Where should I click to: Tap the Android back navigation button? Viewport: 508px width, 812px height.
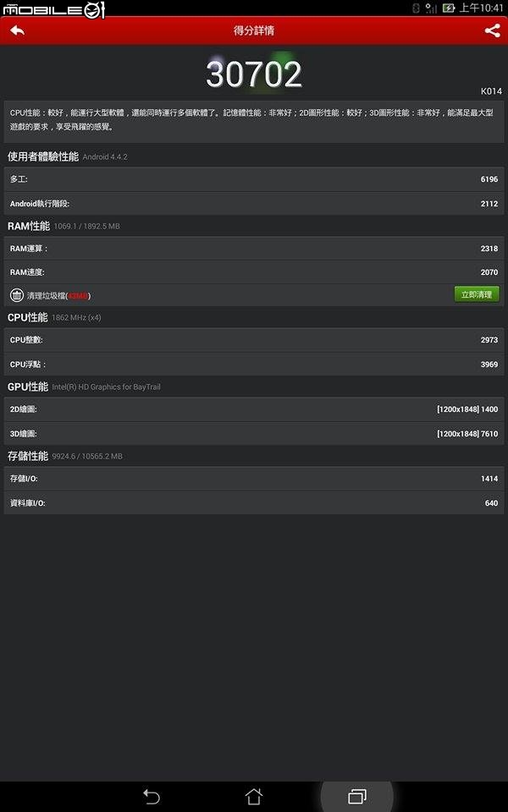(152, 796)
